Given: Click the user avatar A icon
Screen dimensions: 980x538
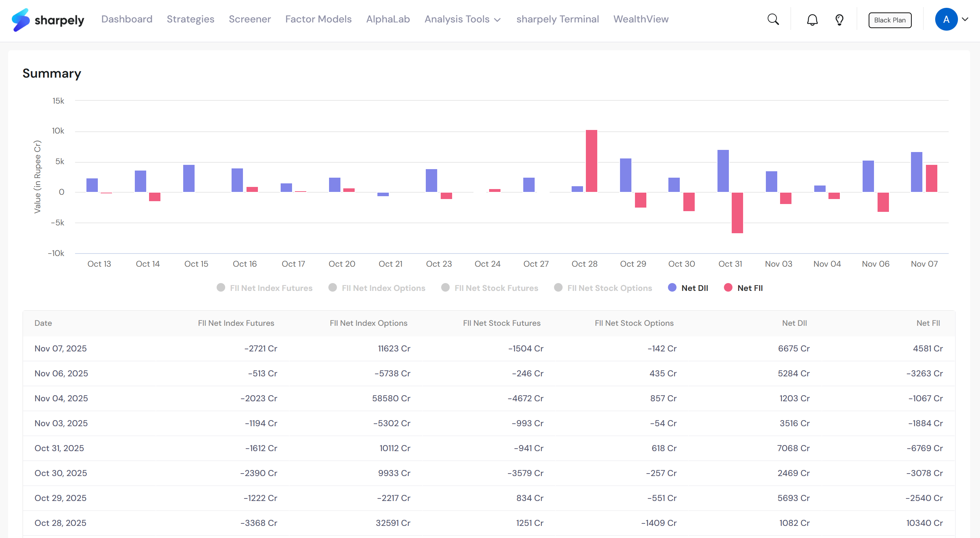Looking at the screenshot, I should 946,20.
